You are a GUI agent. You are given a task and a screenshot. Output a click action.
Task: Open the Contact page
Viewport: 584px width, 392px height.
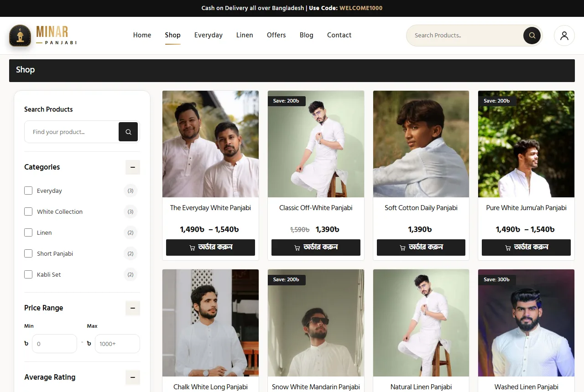[x=339, y=35]
